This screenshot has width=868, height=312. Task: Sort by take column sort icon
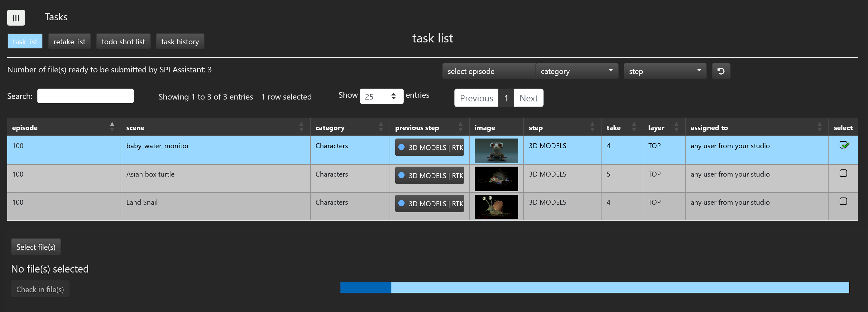pyautogui.click(x=634, y=127)
